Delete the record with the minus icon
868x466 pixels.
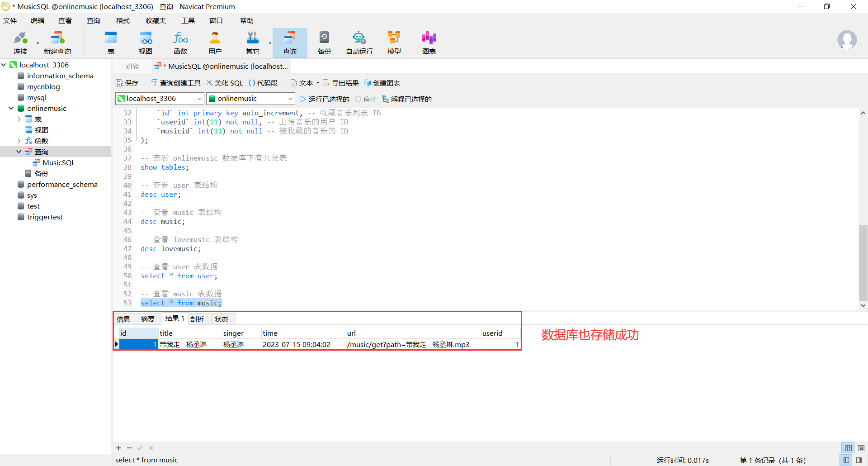point(129,448)
